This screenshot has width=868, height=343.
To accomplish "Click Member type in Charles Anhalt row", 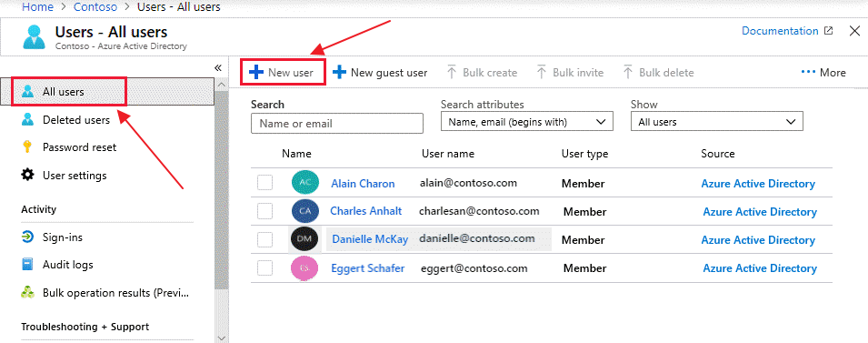I will 585,212.
